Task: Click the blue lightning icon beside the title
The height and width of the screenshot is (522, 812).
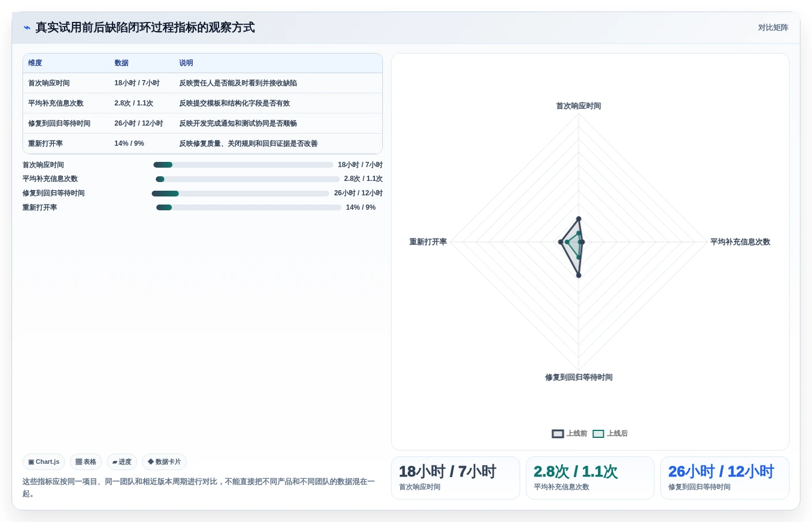Action: click(x=27, y=28)
